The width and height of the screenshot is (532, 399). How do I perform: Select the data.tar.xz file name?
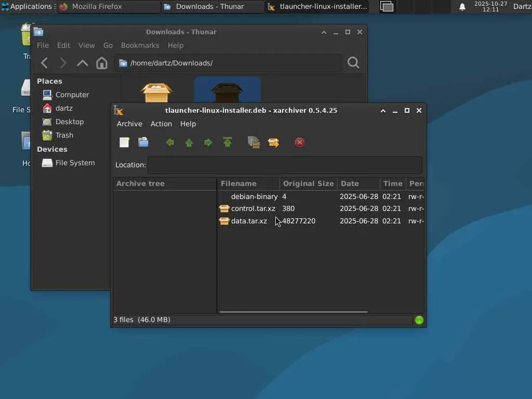(x=249, y=221)
